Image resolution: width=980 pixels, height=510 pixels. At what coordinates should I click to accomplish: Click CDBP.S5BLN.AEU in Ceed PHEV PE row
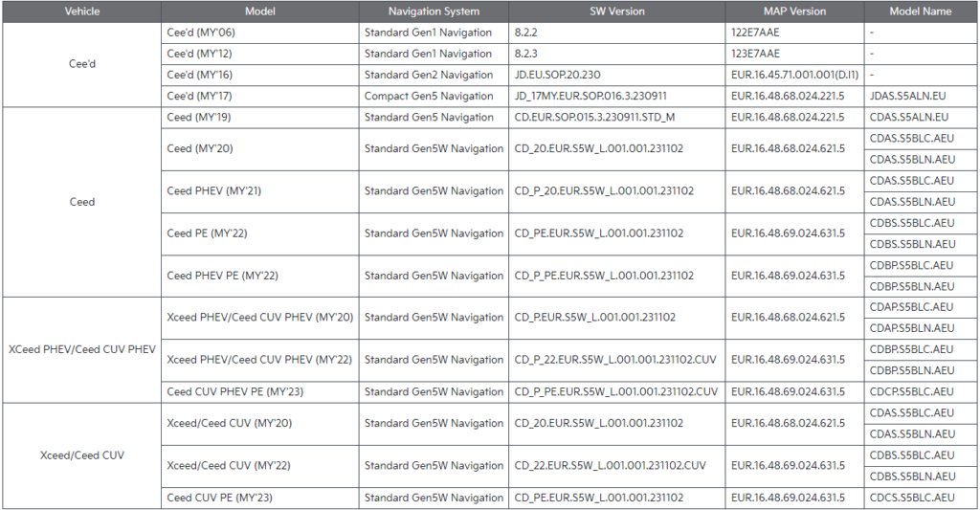921,287
